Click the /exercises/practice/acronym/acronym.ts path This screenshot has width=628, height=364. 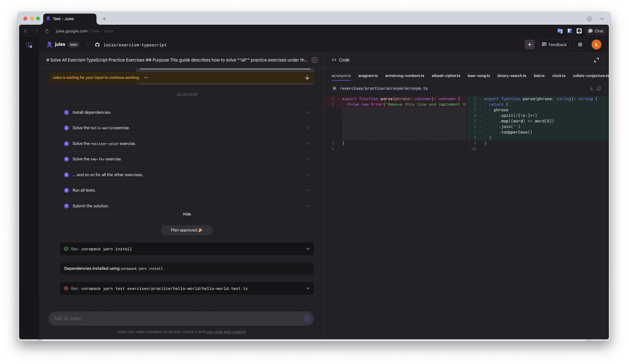(x=384, y=88)
